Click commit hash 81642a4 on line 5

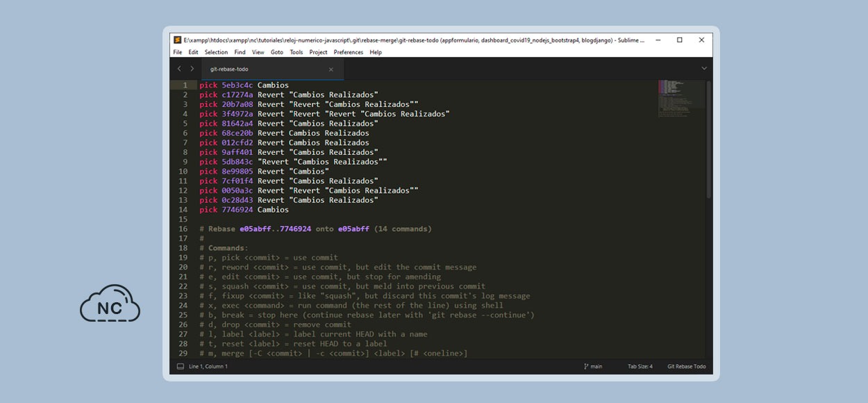coord(237,124)
